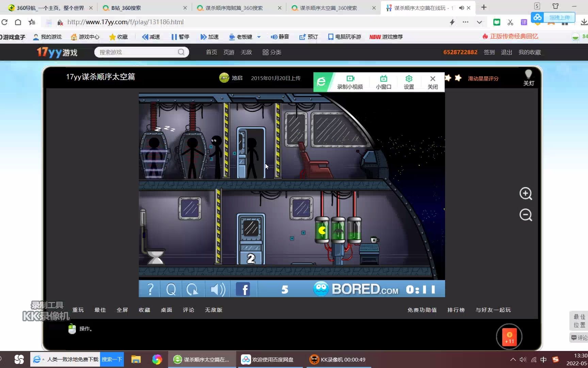Click 预订 toolbar item
Image resolution: width=588 pixels, height=368 pixels.
click(308, 37)
